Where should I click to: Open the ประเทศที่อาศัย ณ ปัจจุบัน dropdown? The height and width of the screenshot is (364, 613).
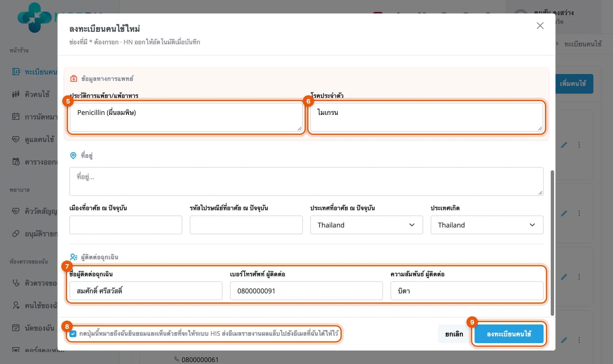tap(367, 225)
